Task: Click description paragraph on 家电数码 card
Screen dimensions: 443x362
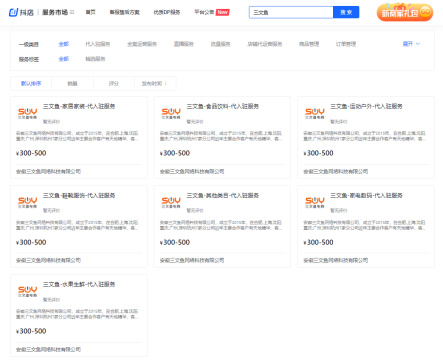Action: [x=365, y=225]
